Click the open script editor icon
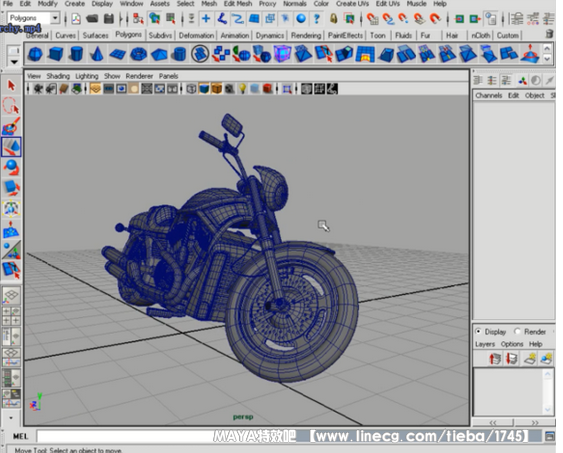The width and height of the screenshot is (563, 453). [549, 436]
